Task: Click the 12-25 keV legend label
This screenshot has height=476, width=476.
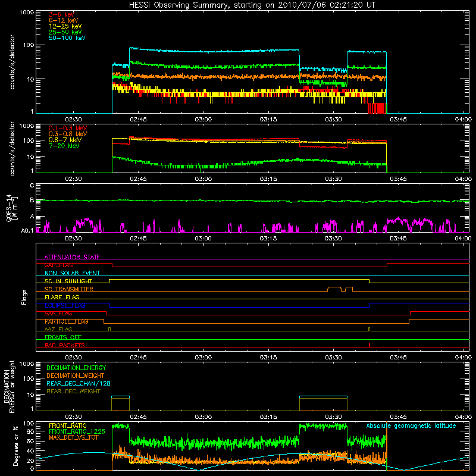Action: point(65,26)
